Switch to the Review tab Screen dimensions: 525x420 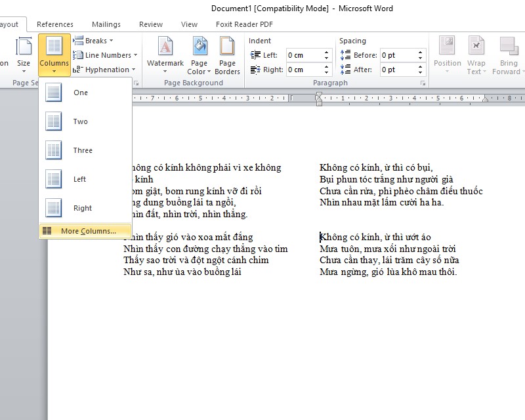pyautogui.click(x=151, y=24)
